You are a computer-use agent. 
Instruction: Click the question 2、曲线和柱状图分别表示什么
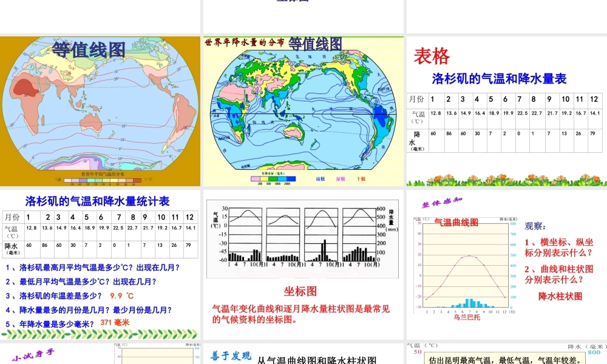pyautogui.click(x=559, y=274)
